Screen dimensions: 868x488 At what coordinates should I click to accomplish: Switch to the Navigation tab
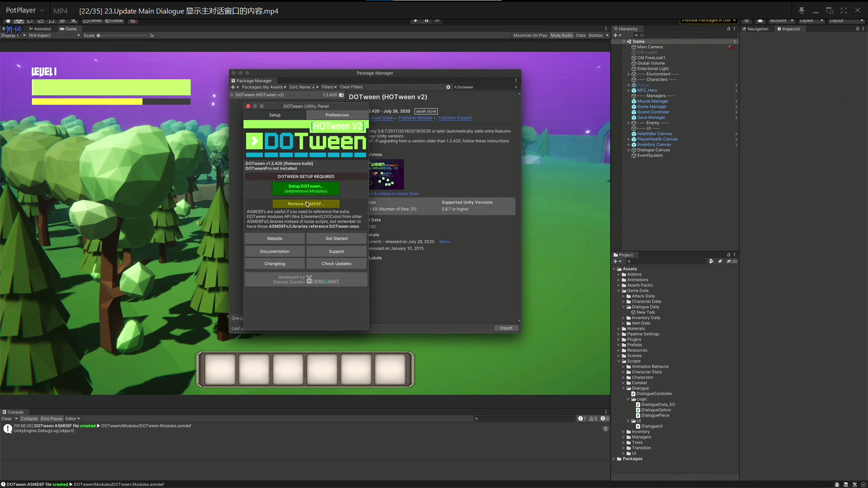coord(755,29)
